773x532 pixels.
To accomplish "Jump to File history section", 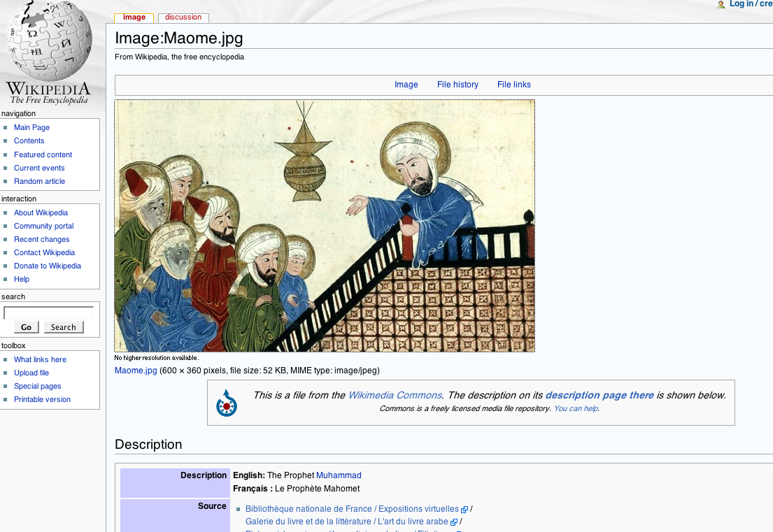I will click(458, 85).
